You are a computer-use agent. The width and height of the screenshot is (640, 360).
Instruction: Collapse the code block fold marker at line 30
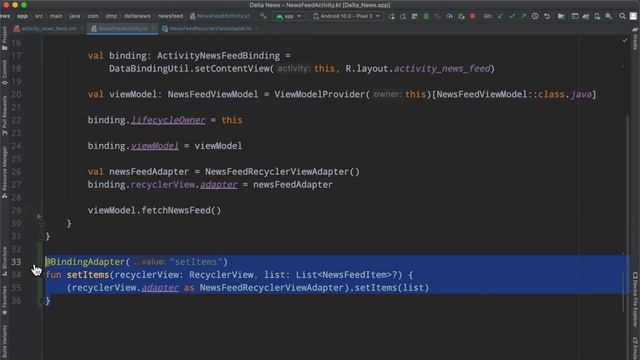[42, 223]
